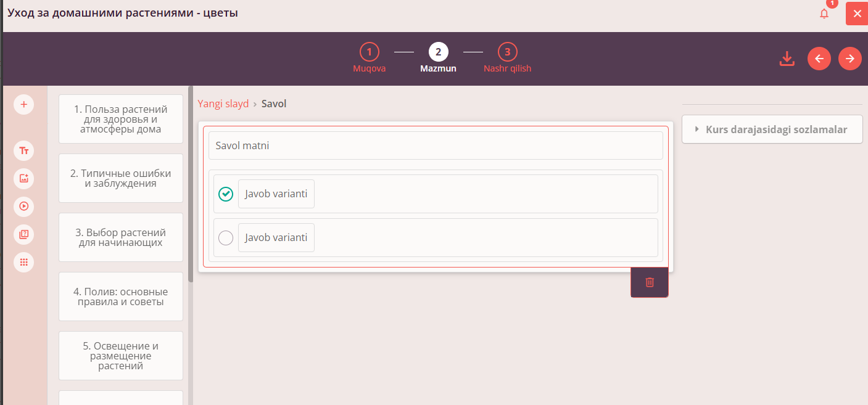Click the slide list vertical scrollbar
Image resolution: width=868 pixels, height=405 pixels.
coord(191,184)
